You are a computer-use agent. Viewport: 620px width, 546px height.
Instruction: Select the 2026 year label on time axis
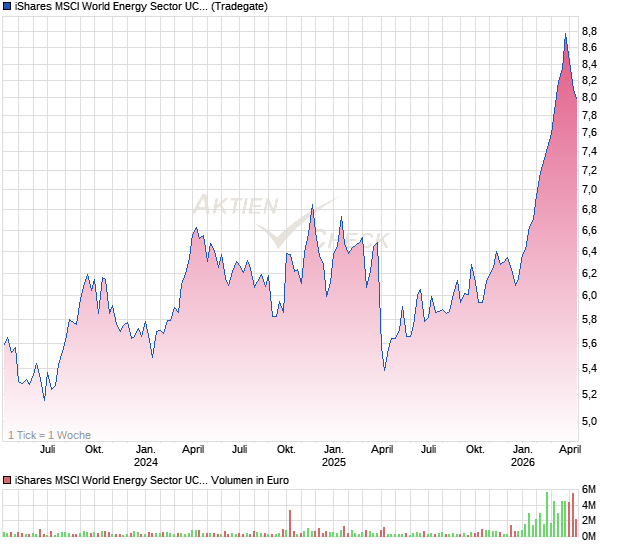[522, 463]
